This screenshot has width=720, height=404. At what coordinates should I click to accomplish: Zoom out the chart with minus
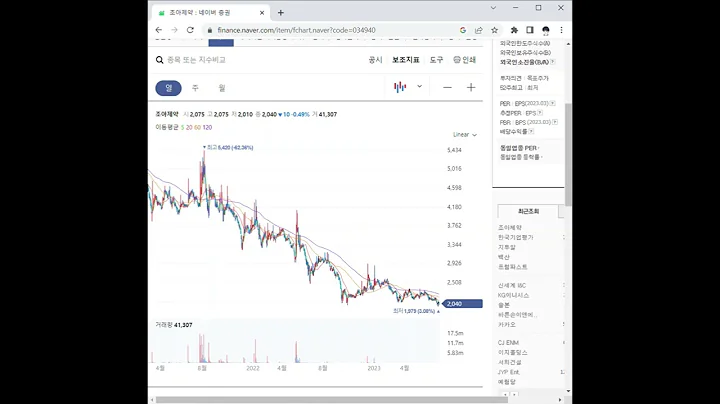point(447,87)
